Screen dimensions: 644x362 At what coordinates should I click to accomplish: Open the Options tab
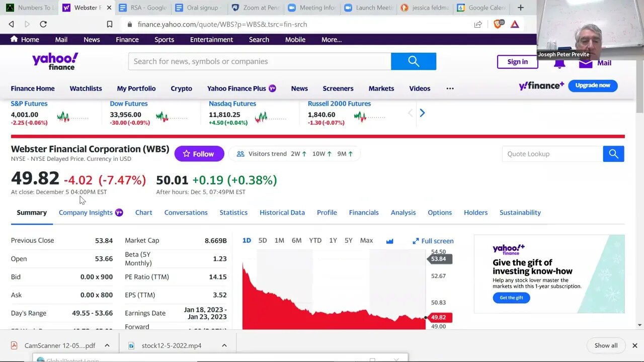pyautogui.click(x=440, y=213)
